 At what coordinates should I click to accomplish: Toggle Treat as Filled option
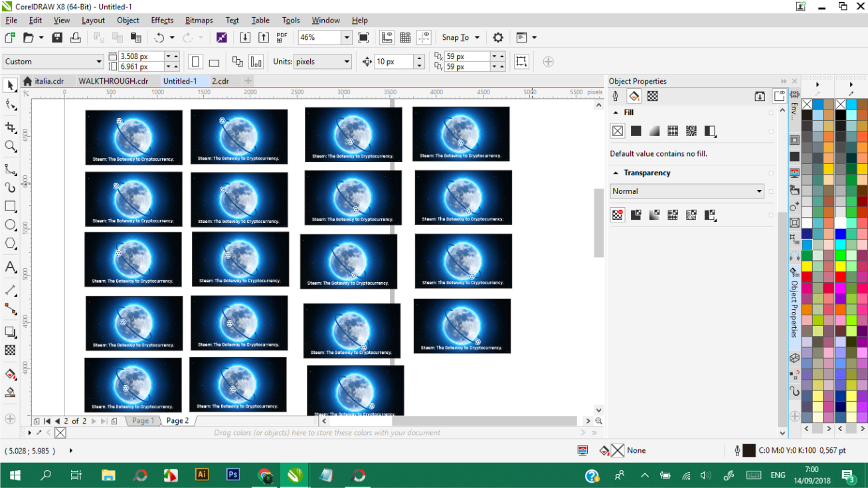tap(521, 62)
